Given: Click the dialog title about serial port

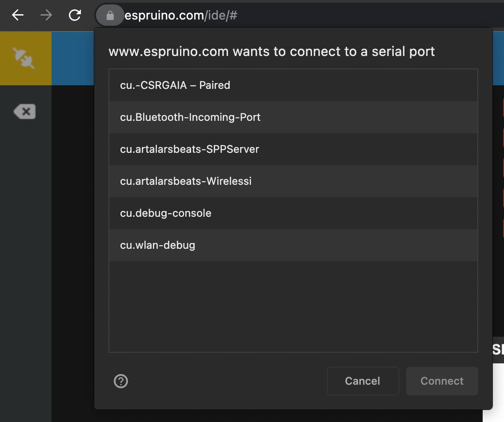Looking at the screenshot, I should (272, 52).
